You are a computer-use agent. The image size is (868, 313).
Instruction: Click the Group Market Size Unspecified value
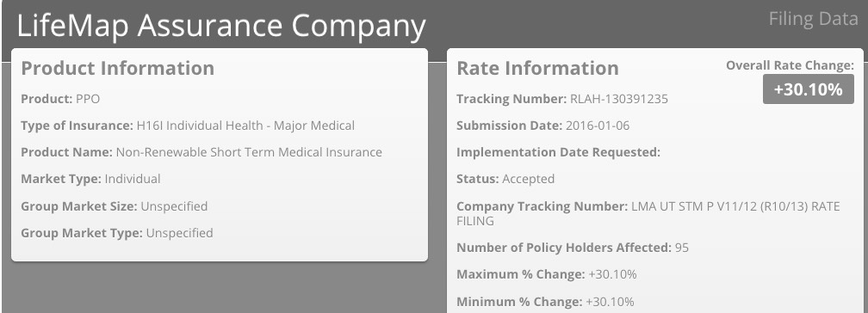174,206
